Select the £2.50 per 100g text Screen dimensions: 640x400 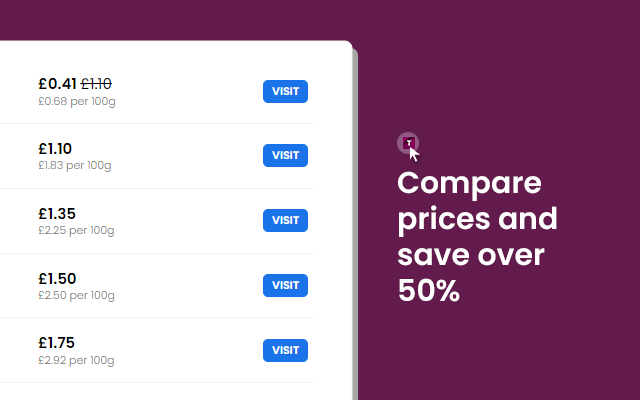coord(76,295)
